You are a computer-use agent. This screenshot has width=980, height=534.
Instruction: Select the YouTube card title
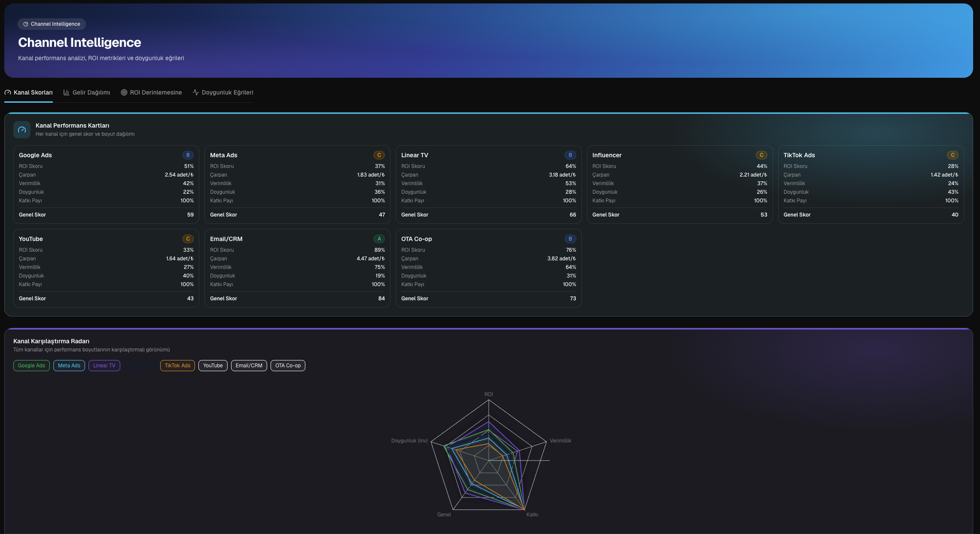(31, 239)
